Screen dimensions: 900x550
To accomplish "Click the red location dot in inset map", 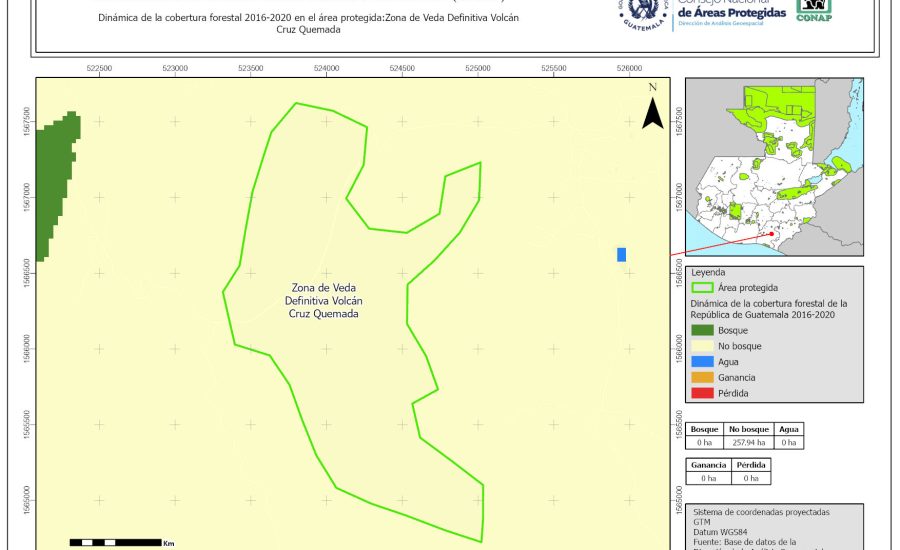I will click(771, 234).
